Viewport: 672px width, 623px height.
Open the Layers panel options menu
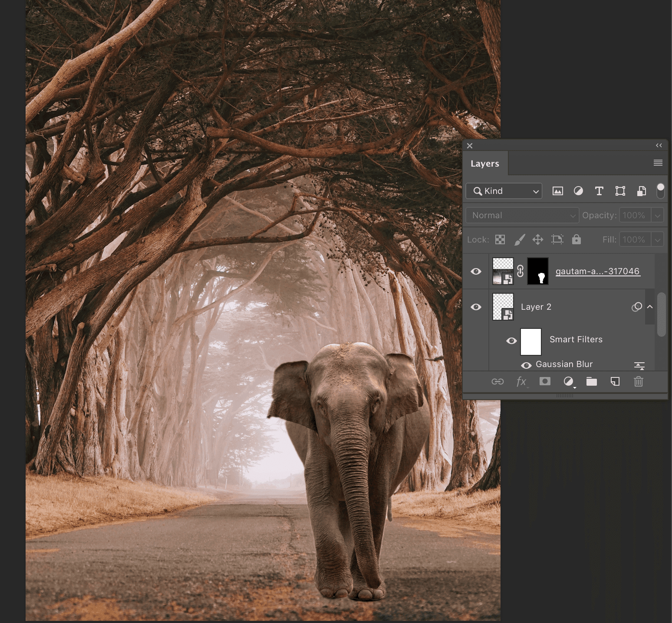pyautogui.click(x=658, y=163)
